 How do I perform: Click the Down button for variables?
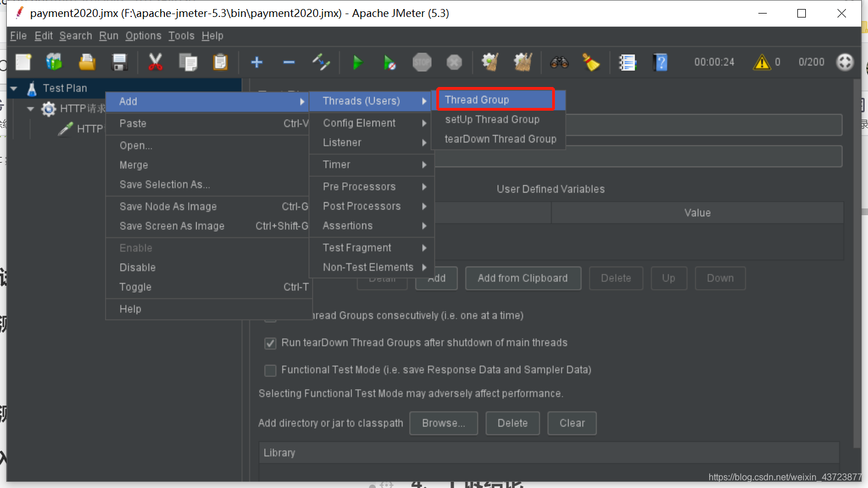point(720,278)
